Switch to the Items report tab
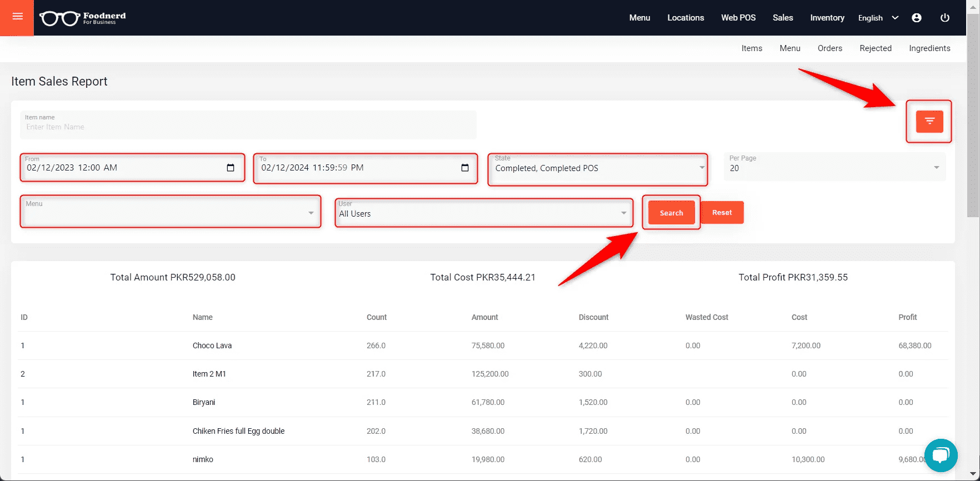Viewport: 980px width, 481px height. click(x=752, y=48)
